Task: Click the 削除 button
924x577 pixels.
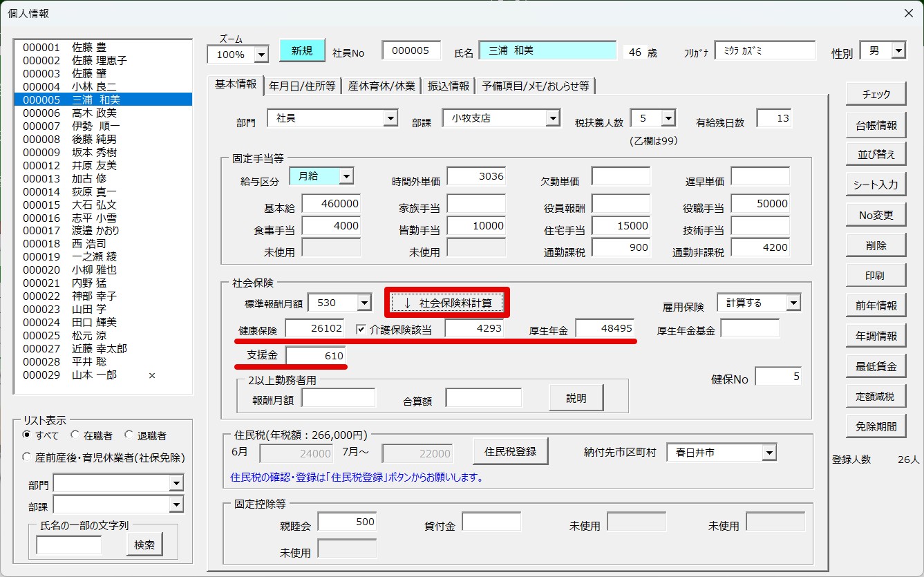Action: click(x=876, y=245)
